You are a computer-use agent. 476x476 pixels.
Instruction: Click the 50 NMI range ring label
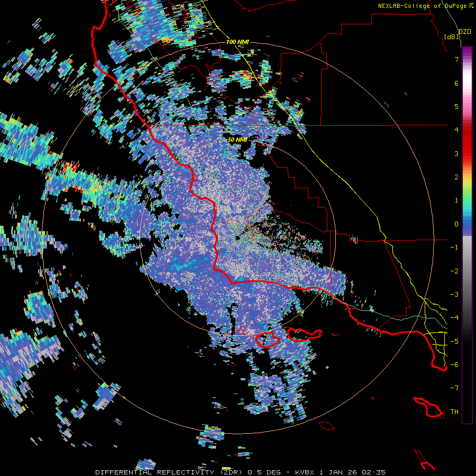[x=237, y=140]
